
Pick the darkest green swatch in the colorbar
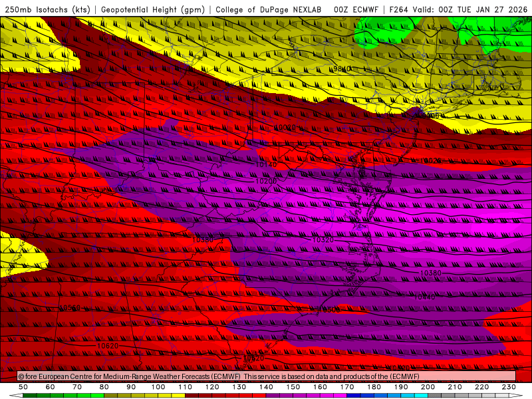point(30,395)
